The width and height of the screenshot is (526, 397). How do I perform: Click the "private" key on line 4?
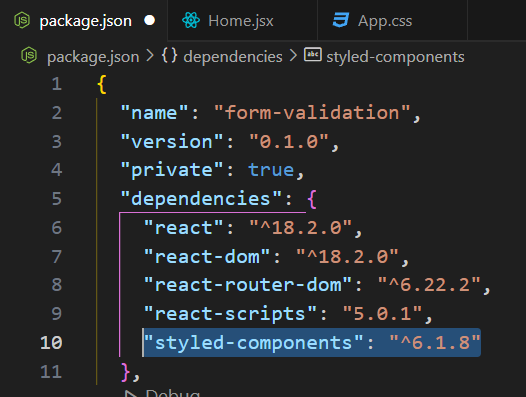pos(172,170)
